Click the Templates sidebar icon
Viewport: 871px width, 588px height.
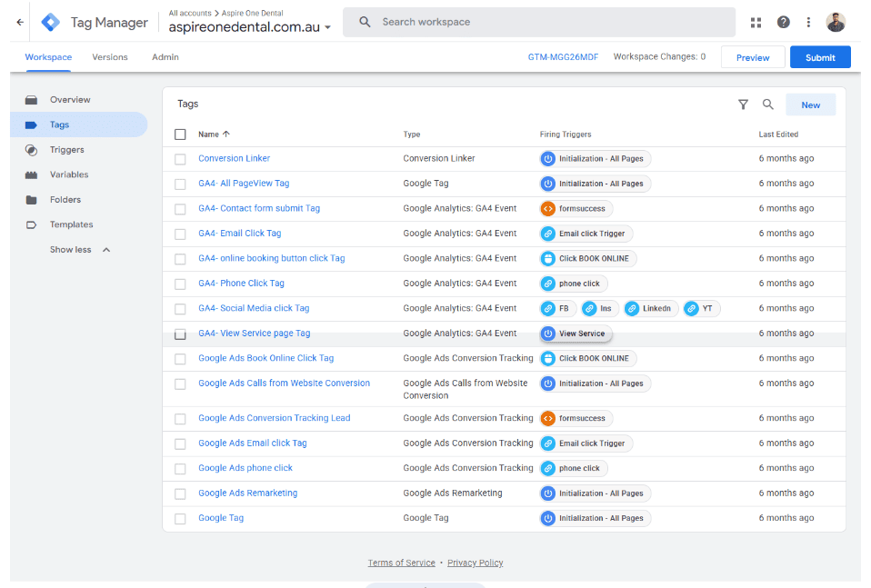(x=31, y=224)
